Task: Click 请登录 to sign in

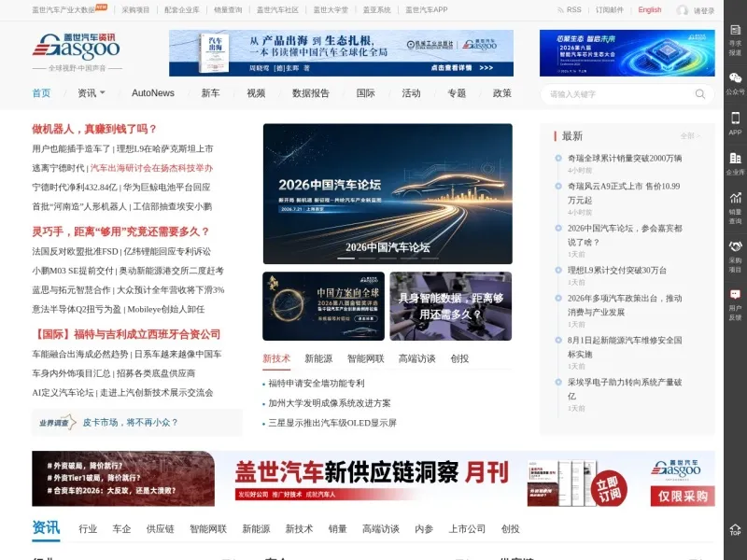Action: (x=704, y=10)
